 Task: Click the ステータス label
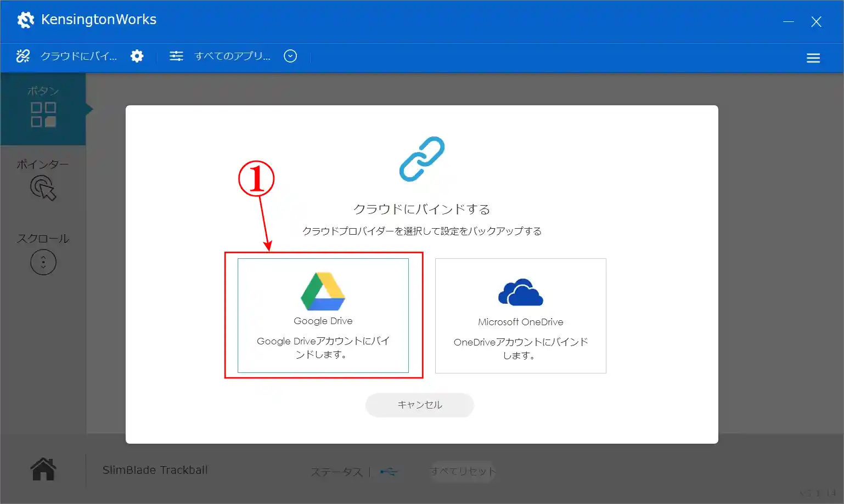tap(336, 472)
